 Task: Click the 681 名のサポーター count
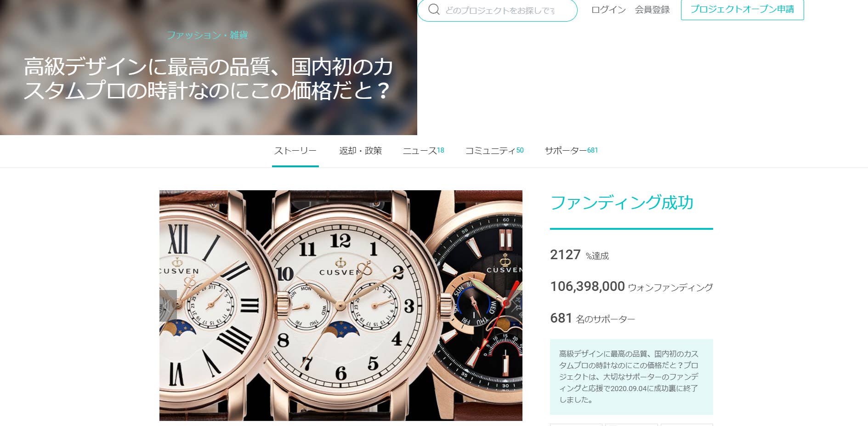(592, 318)
